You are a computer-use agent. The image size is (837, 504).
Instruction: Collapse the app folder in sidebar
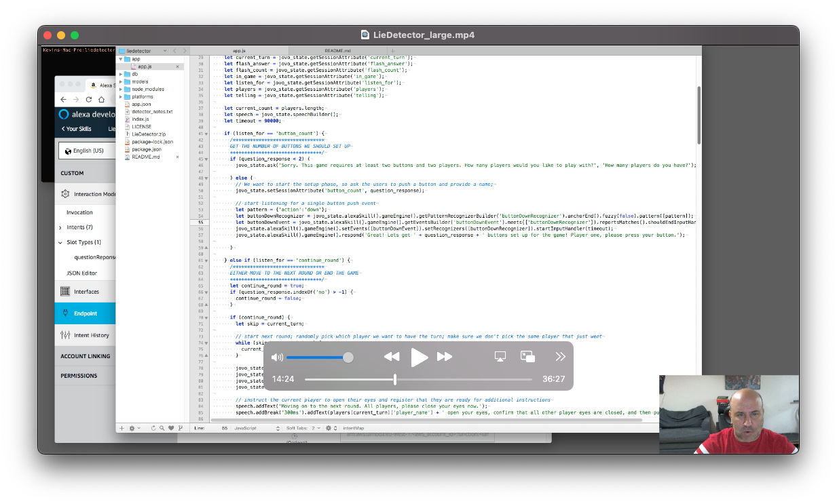pos(121,59)
